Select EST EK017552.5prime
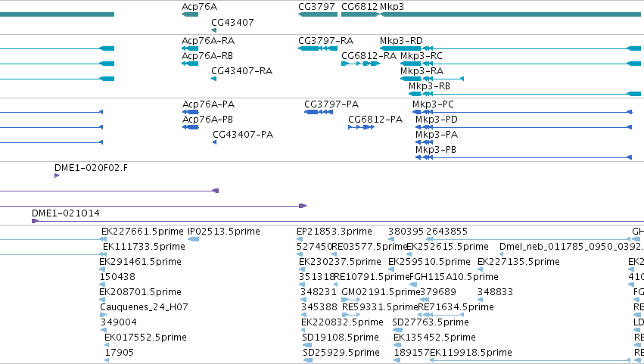Screen dimensions: 644x364 [x=107, y=346]
